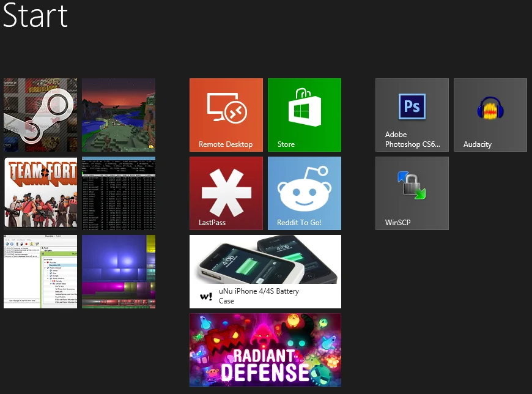532x394 pixels.
Task: Click the Ps logo on the Photoshop tile
Action: click(x=412, y=105)
